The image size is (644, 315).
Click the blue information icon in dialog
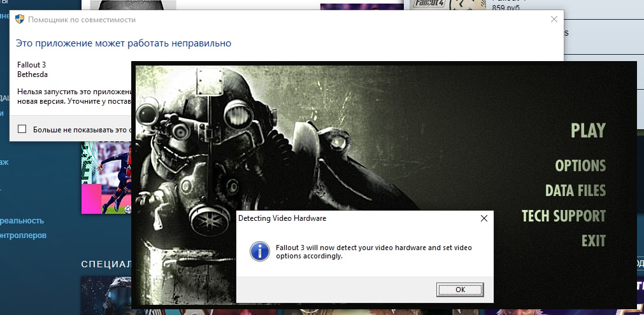(x=259, y=251)
